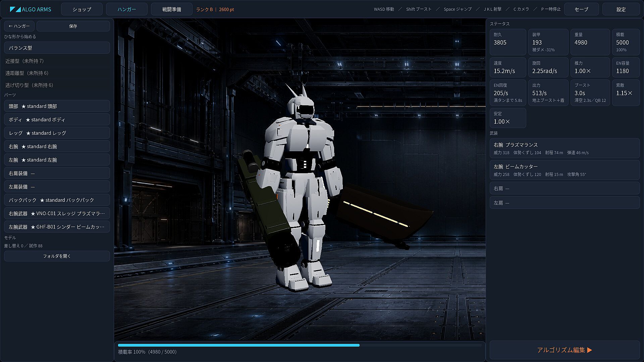
Task: Go back with the ← ハンガー button
Action: point(19,26)
